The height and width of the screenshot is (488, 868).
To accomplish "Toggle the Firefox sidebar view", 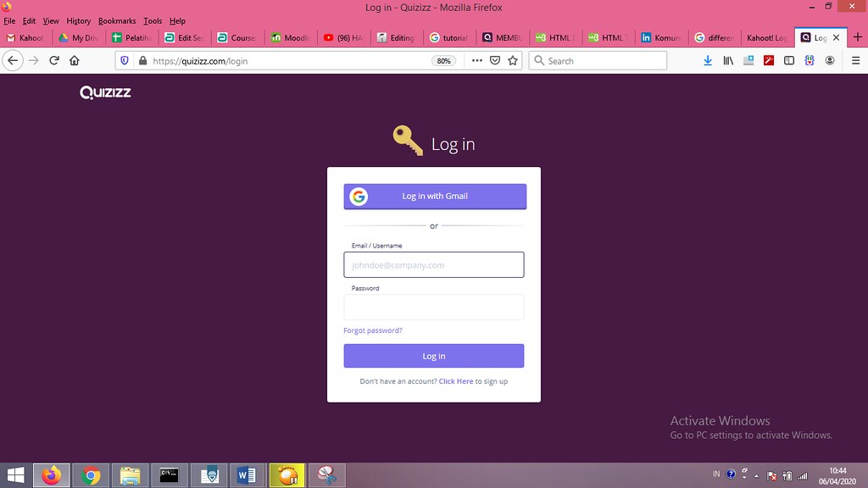I will tap(789, 61).
